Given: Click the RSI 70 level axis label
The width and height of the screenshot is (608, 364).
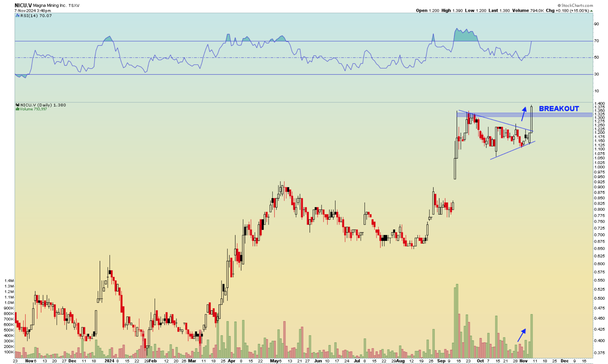Looking at the screenshot, I should pyautogui.click(x=596, y=41).
